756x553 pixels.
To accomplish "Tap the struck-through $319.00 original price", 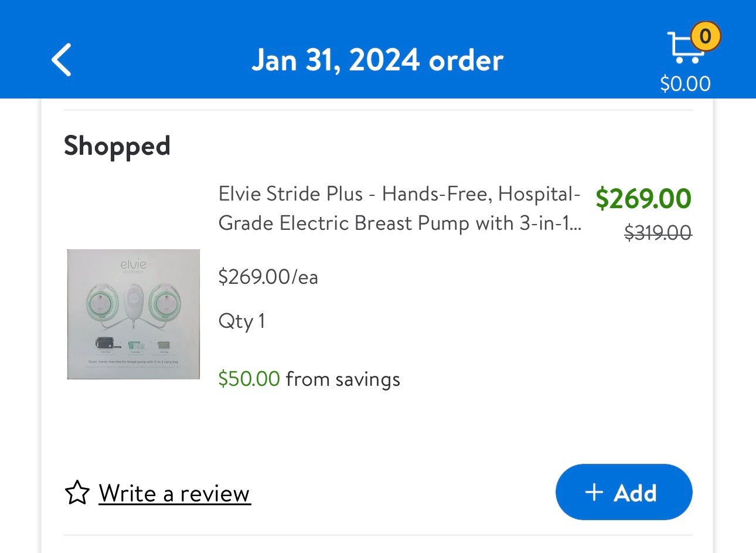I will coord(658,233).
